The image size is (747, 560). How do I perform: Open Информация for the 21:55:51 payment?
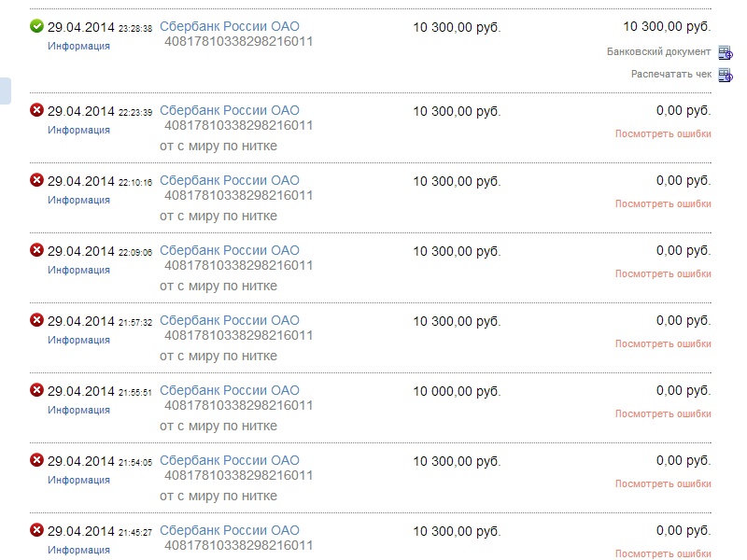pyautogui.click(x=78, y=411)
